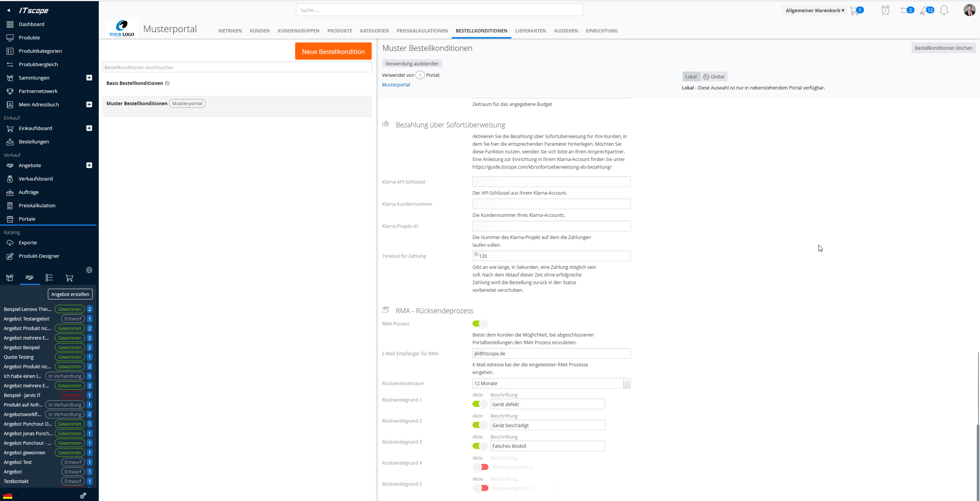Open the Dashboard sidebar icon

10,24
